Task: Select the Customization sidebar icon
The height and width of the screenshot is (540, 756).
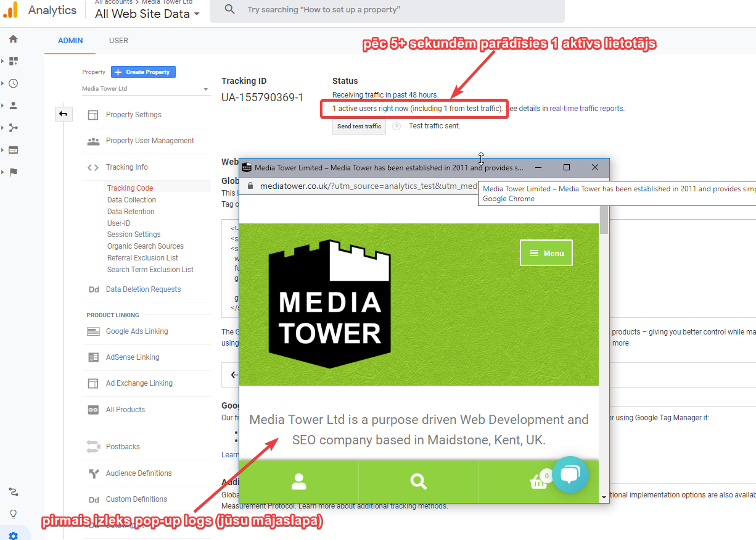Action: [13, 60]
